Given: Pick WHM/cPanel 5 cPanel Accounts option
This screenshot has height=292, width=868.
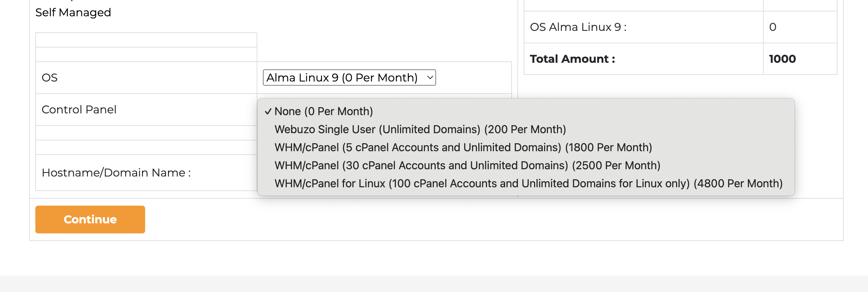Looking at the screenshot, I should pos(463,147).
